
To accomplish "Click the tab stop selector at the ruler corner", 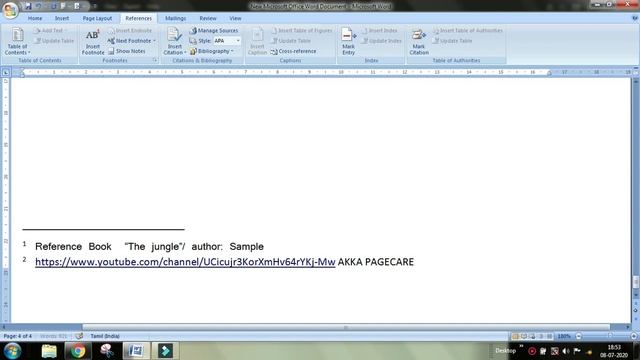I will tap(6, 72).
